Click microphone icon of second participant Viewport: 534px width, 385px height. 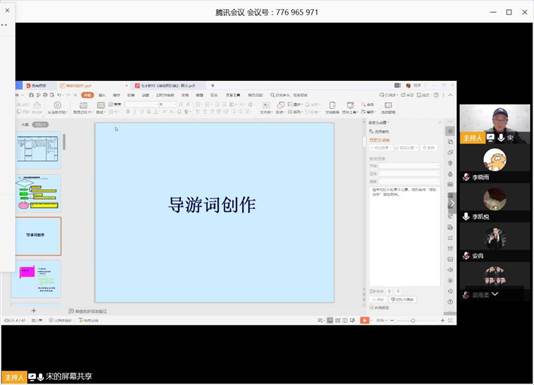click(466, 216)
